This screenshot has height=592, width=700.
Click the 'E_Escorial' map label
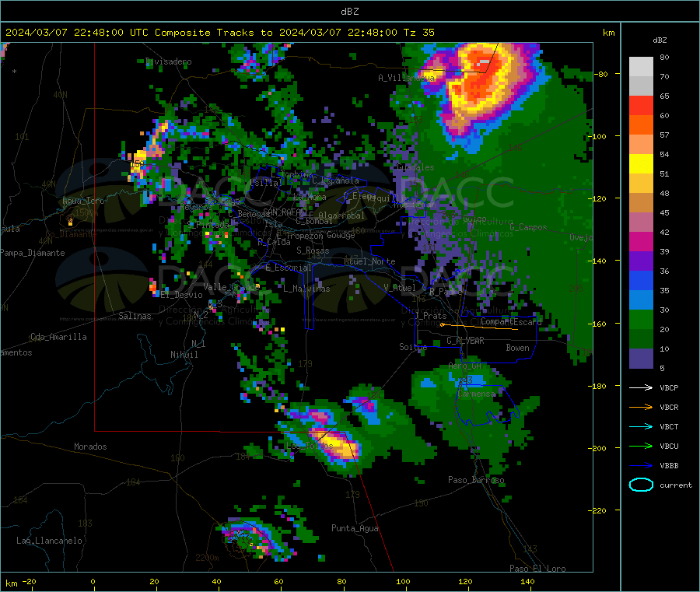pos(289,268)
